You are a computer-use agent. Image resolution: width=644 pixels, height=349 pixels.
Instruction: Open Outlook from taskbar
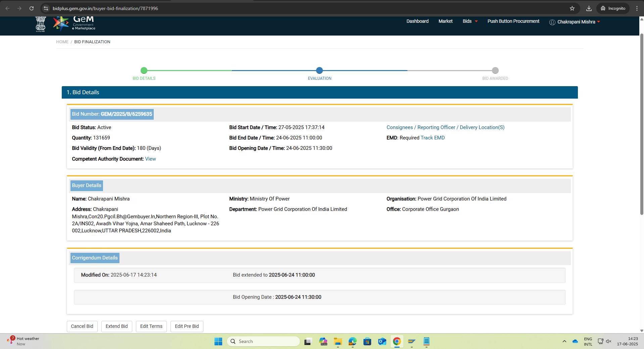382,341
